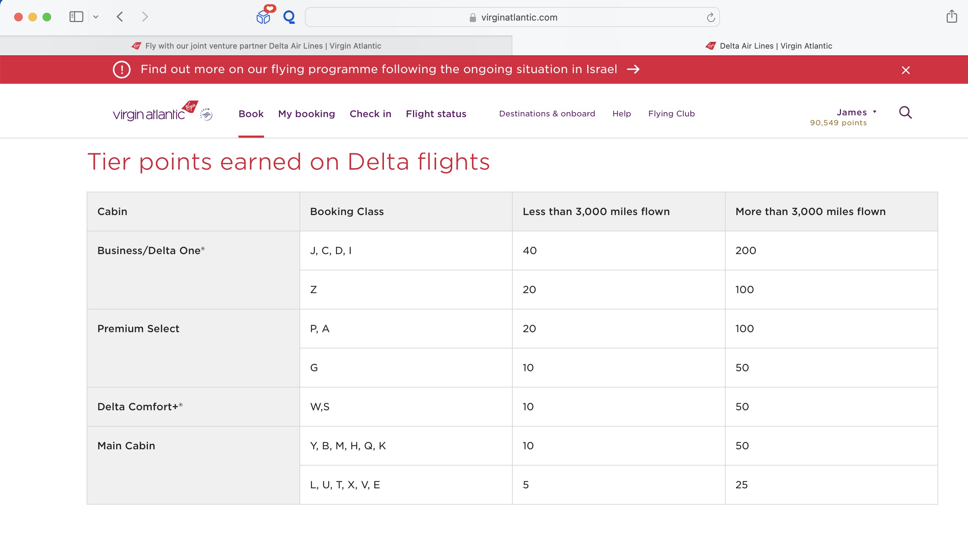The height and width of the screenshot is (560, 968).
Task: Switch to 'Delta Air Lines | Virgin Atlantic' tab
Action: [x=768, y=46]
